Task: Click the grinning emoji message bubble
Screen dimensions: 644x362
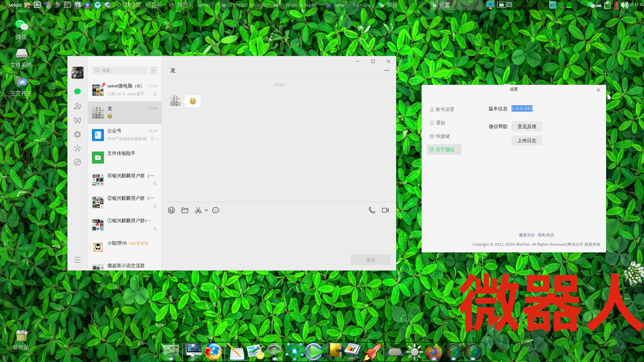Action: tap(193, 101)
